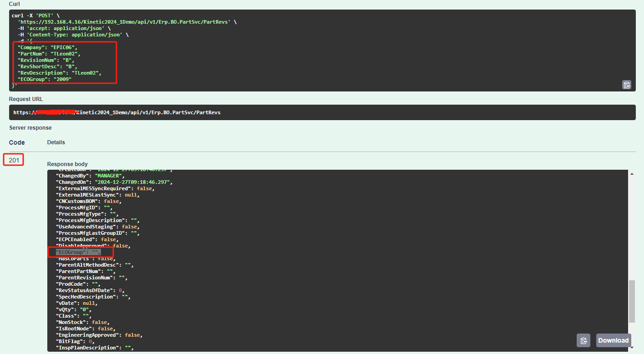Select the Request URL text field
This screenshot has height=354, width=644.
tap(322, 112)
